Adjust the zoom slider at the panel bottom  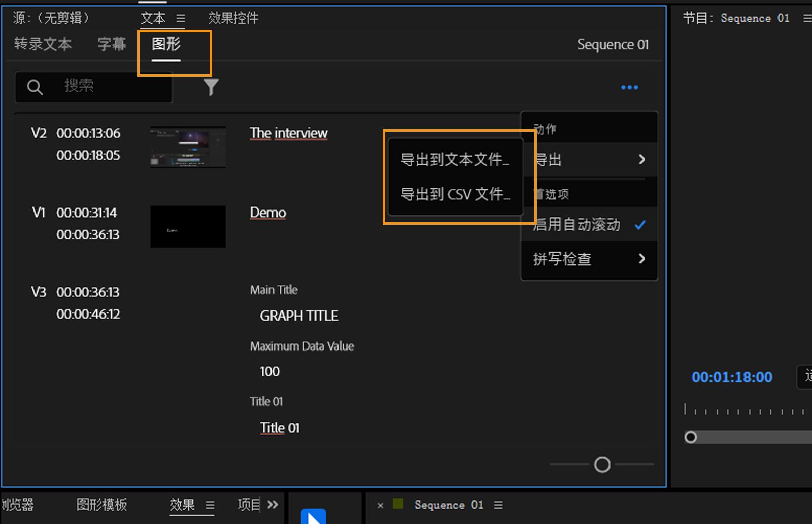(x=602, y=464)
